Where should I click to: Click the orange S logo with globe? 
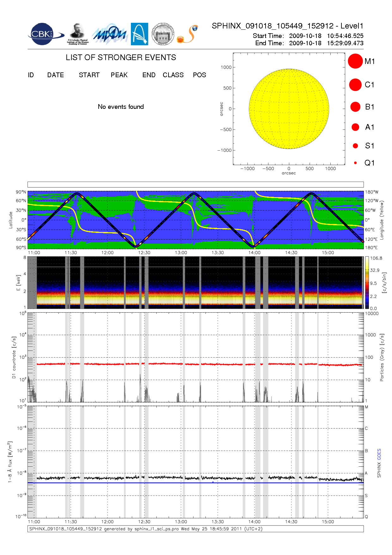[188, 34]
